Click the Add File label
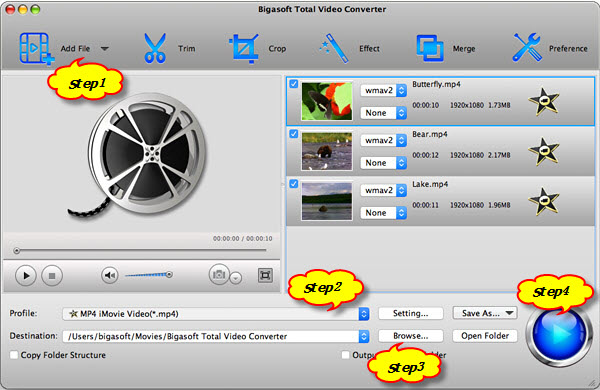The width and height of the screenshot is (600, 390). tap(75, 49)
